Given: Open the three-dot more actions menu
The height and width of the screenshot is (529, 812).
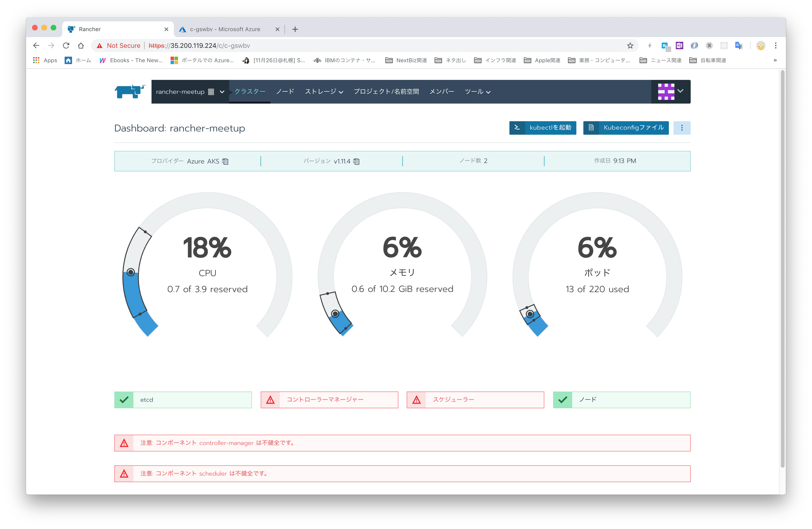Looking at the screenshot, I should [682, 128].
